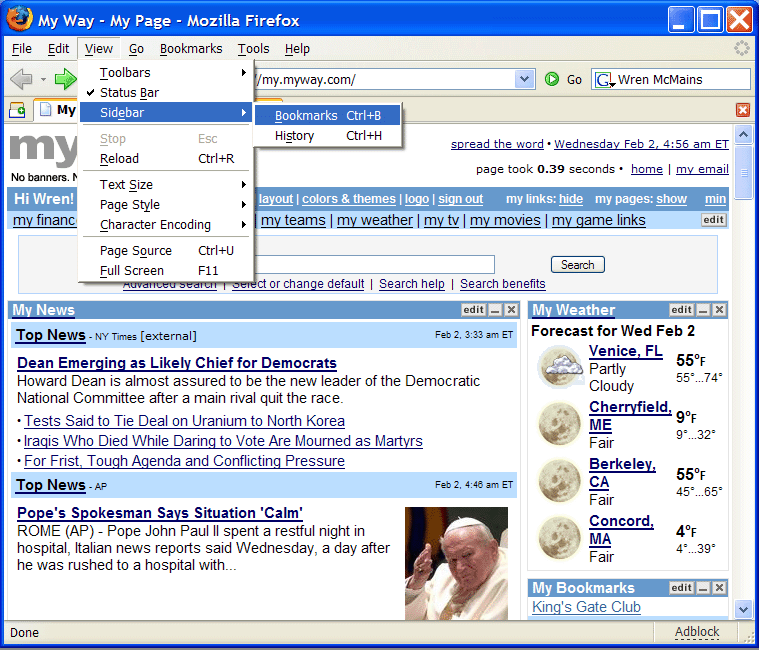Click the Go label next to address bar

574,79
